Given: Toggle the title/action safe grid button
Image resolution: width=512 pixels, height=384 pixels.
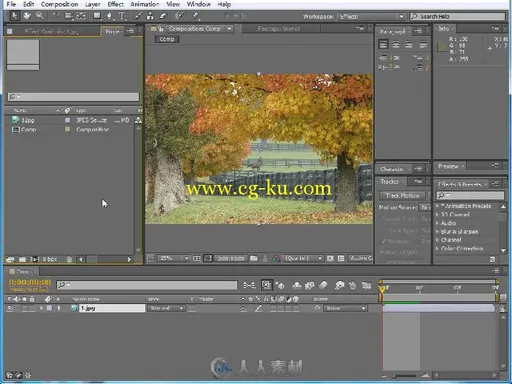Looking at the screenshot, I should click(x=197, y=258).
